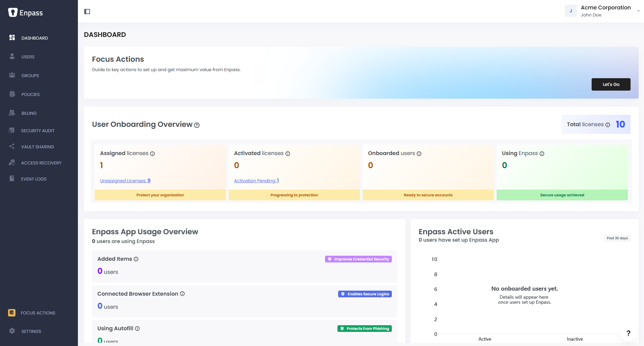Click the Policies document icon
The image size is (644, 346).
(x=12, y=94)
